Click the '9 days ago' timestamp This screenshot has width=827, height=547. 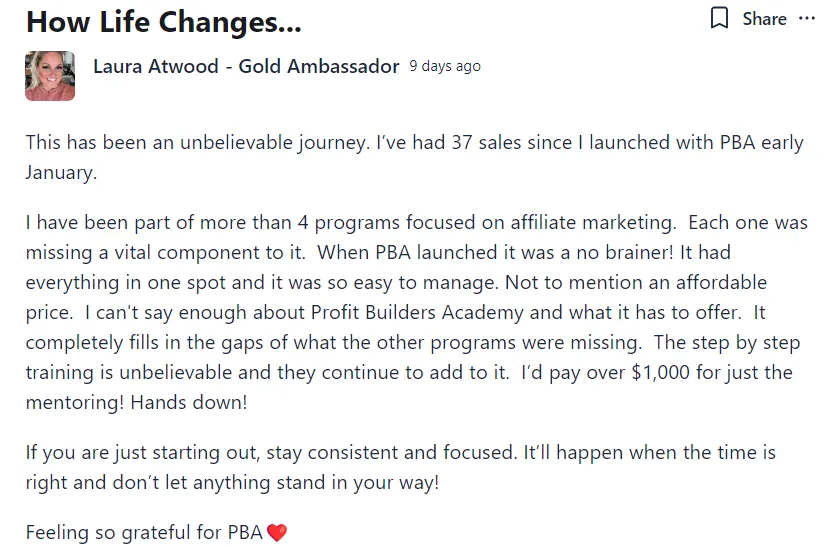(x=445, y=66)
